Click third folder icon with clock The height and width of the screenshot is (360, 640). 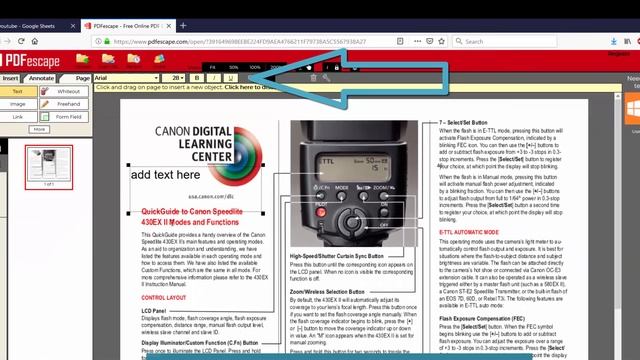tap(133, 59)
